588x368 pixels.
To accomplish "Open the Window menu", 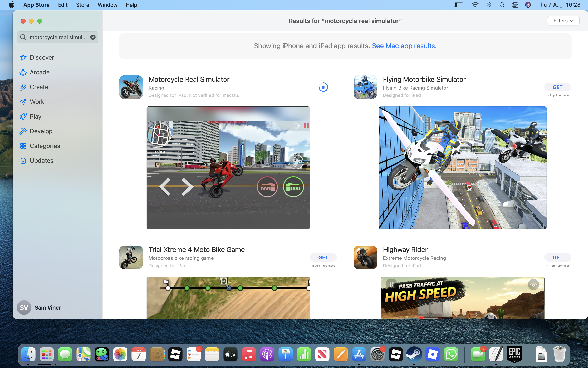I will click(107, 5).
